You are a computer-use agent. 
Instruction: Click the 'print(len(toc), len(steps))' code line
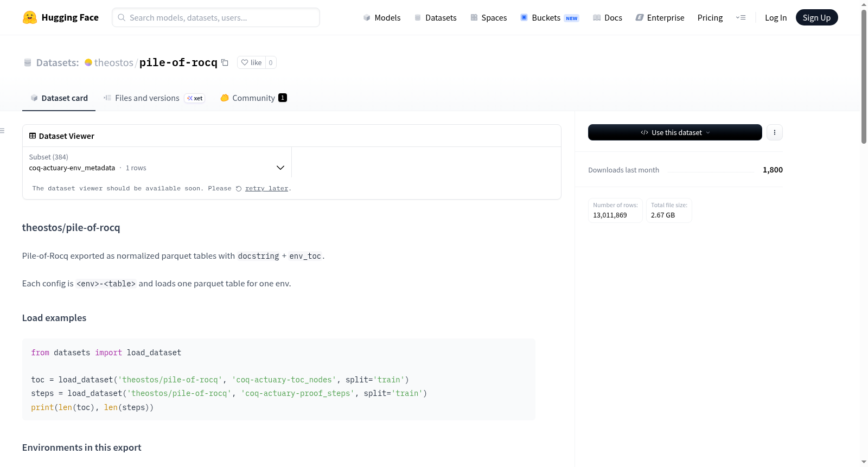point(92,407)
